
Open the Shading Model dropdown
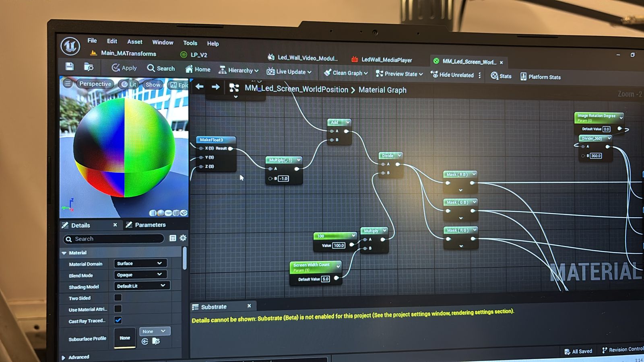coord(141,286)
